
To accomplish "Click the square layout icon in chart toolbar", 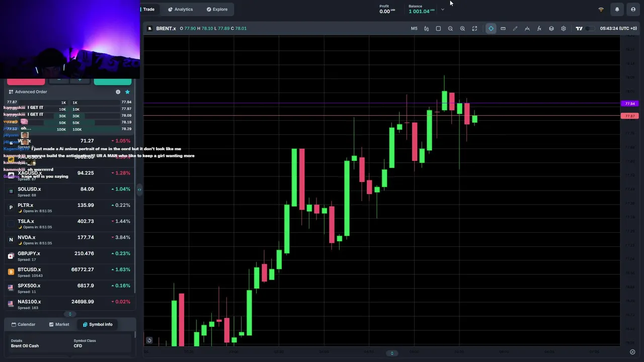I will [x=438, y=29].
